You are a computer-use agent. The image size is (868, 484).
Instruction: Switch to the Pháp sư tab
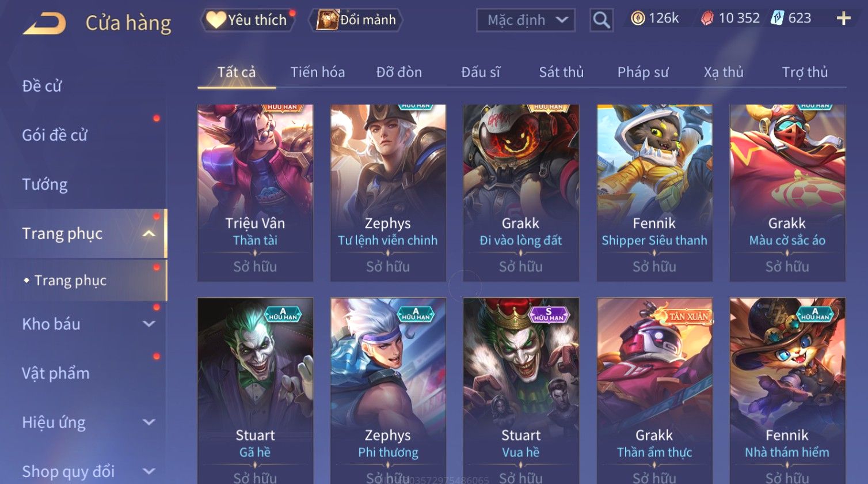[x=643, y=72]
